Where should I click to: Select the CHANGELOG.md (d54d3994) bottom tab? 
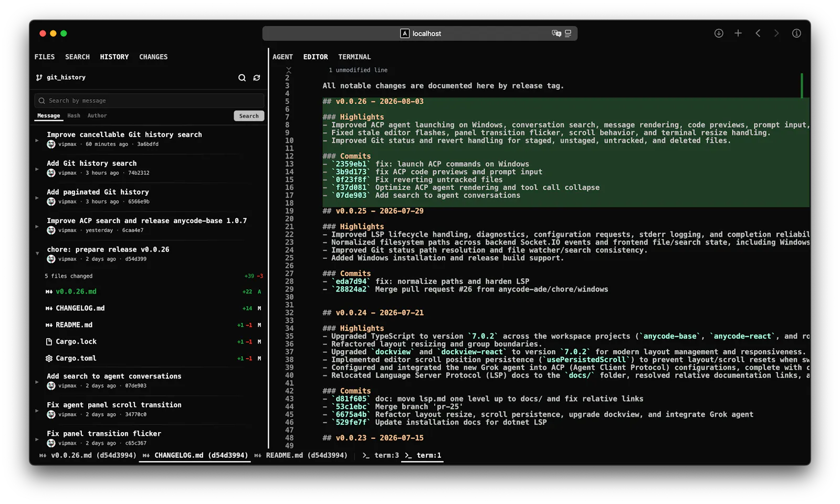click(195, 456)
